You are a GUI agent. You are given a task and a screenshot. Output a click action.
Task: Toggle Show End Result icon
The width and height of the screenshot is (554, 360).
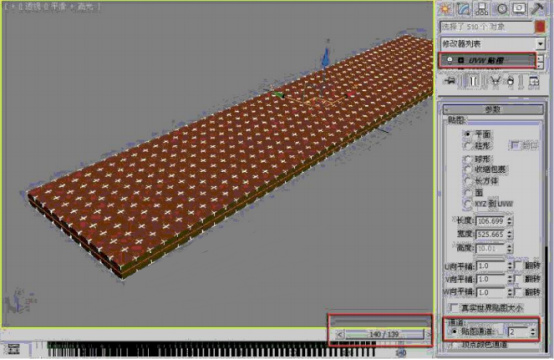[473, 81]
